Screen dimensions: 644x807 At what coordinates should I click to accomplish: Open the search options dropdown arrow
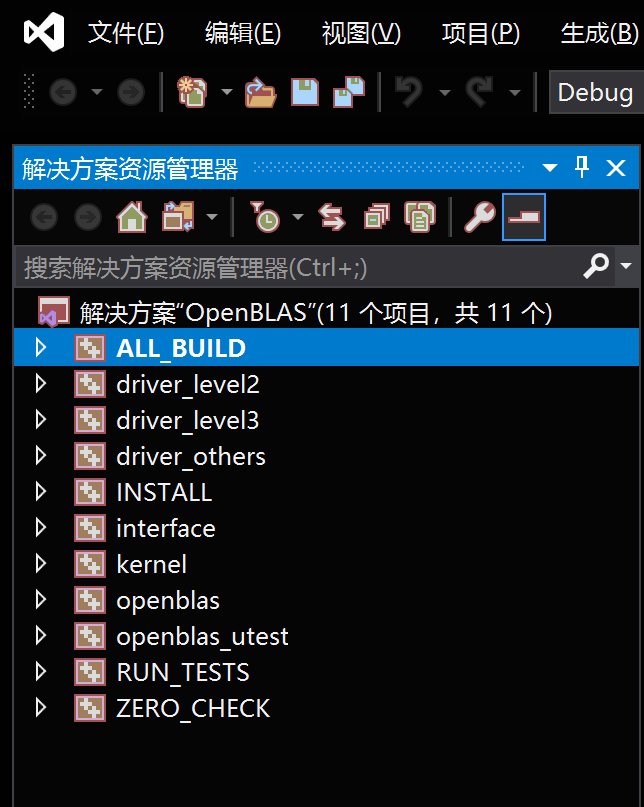pos(626,266)
